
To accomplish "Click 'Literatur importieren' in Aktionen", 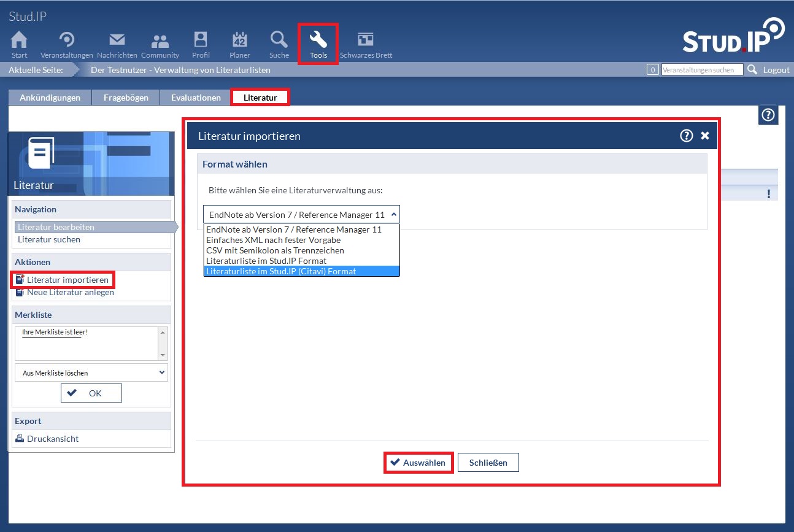I will pyautogui.click(x=67, y=280).
